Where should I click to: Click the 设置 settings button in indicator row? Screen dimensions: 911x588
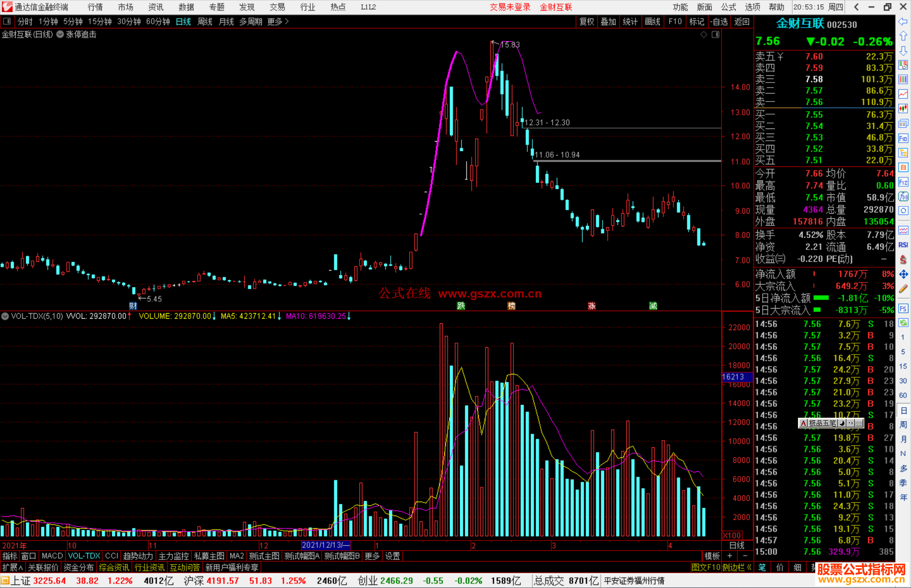pyautogui.click(x=393, y=556)
